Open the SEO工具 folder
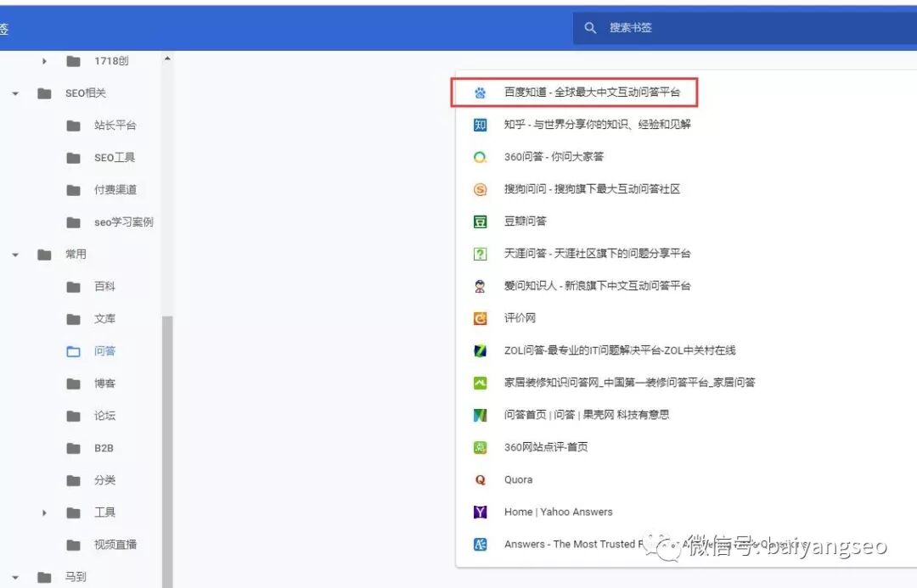917x588 pixels. (114, 157)
